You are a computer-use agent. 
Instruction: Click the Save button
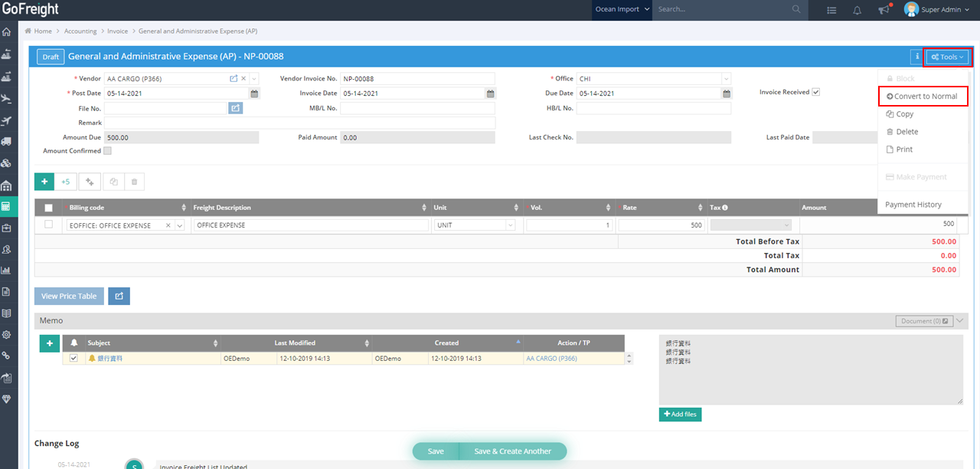pyautogui.click(x=436, y=451)
